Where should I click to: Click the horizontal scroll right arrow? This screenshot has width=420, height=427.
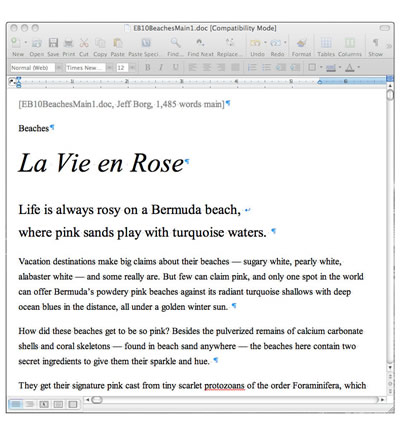(383, 399)
